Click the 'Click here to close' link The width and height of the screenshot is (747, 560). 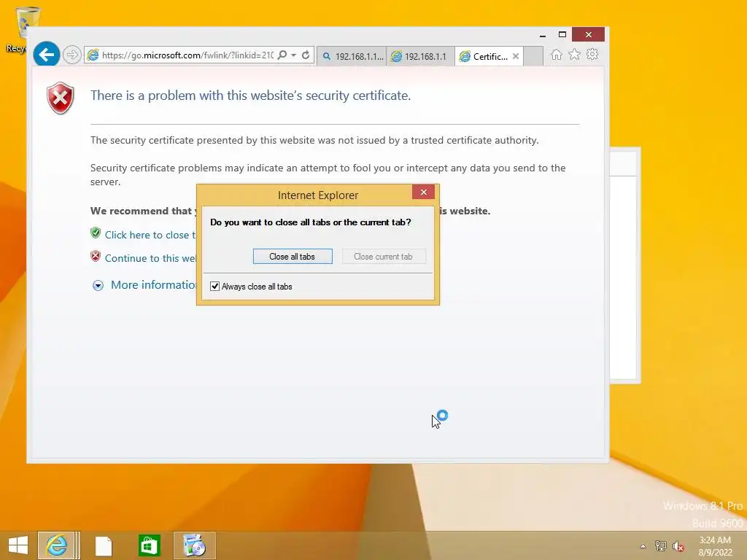tap(150, 235)
